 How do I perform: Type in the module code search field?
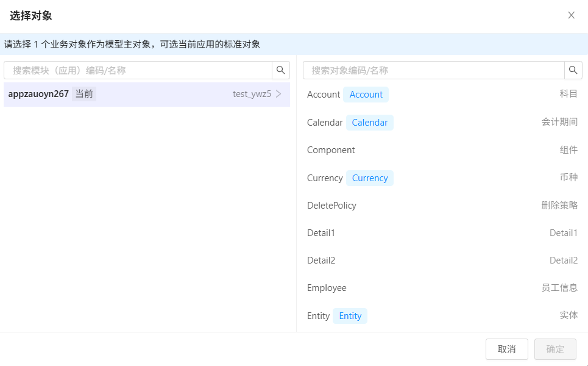[x=138, y=70]
